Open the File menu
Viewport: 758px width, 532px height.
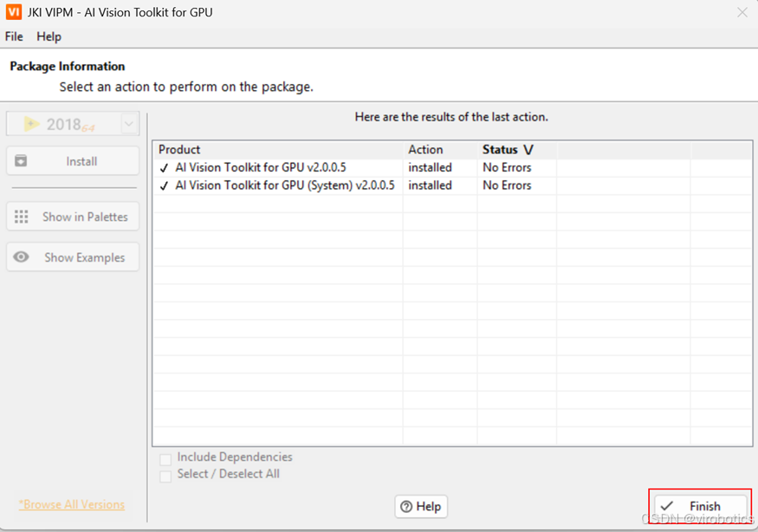tap(14, 36)
